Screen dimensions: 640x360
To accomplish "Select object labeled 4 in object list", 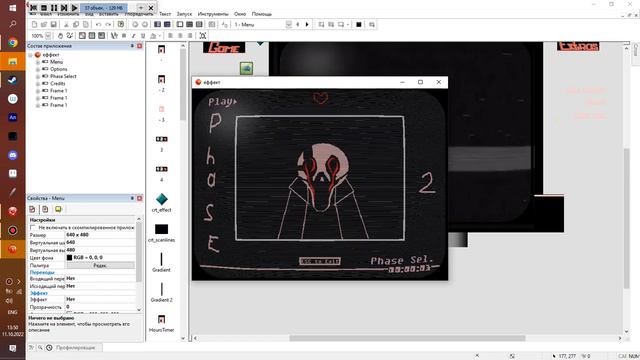I will (x=162, y=173).
